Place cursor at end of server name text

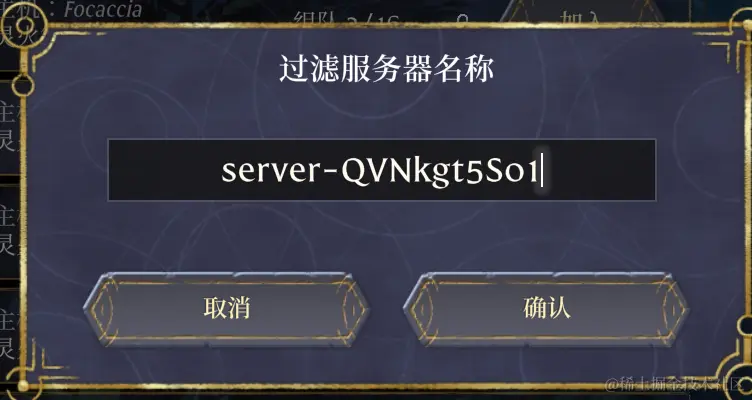click(x=541, y=171)
